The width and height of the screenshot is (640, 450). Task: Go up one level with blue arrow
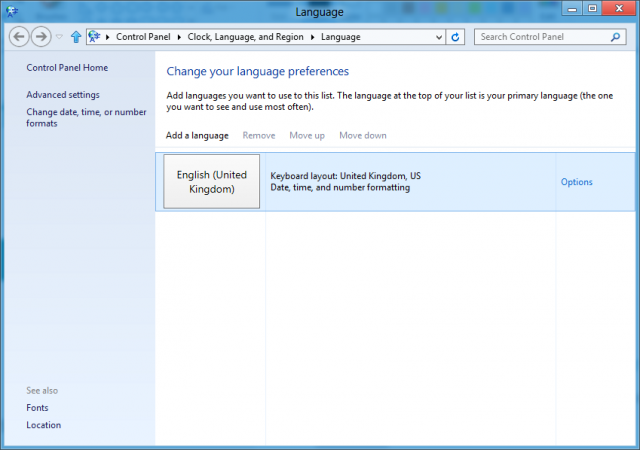pyautogui.click(x=76, y=37)
